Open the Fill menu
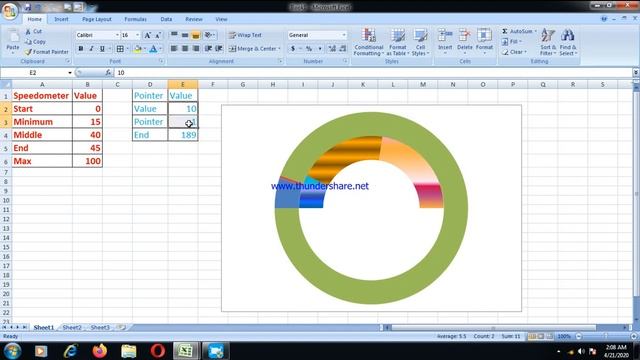The width and height of the screenshot is (640, 360). 511,42
